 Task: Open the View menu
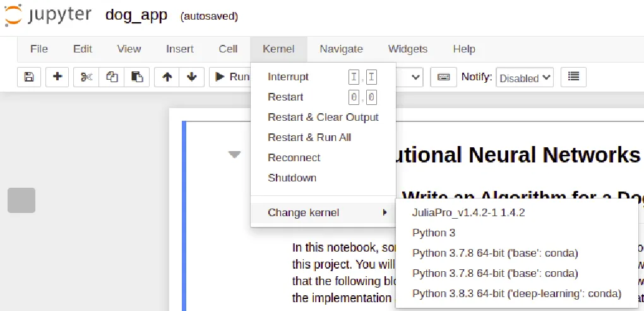129,49
